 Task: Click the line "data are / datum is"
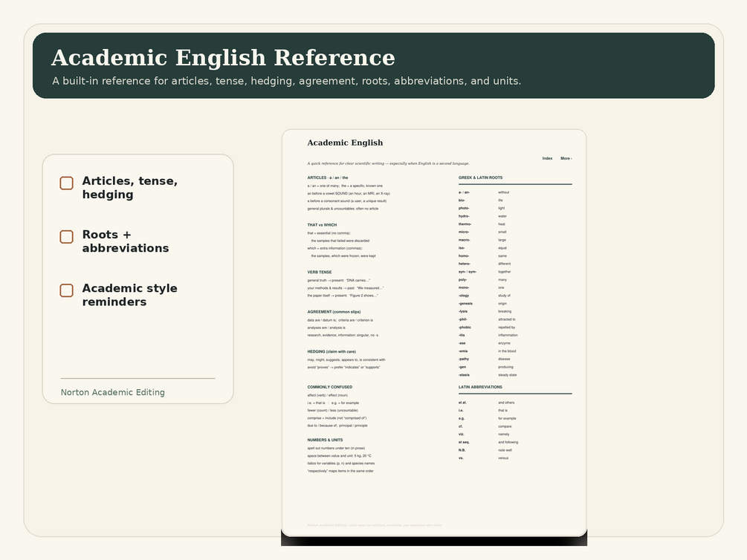click(340, 320)
